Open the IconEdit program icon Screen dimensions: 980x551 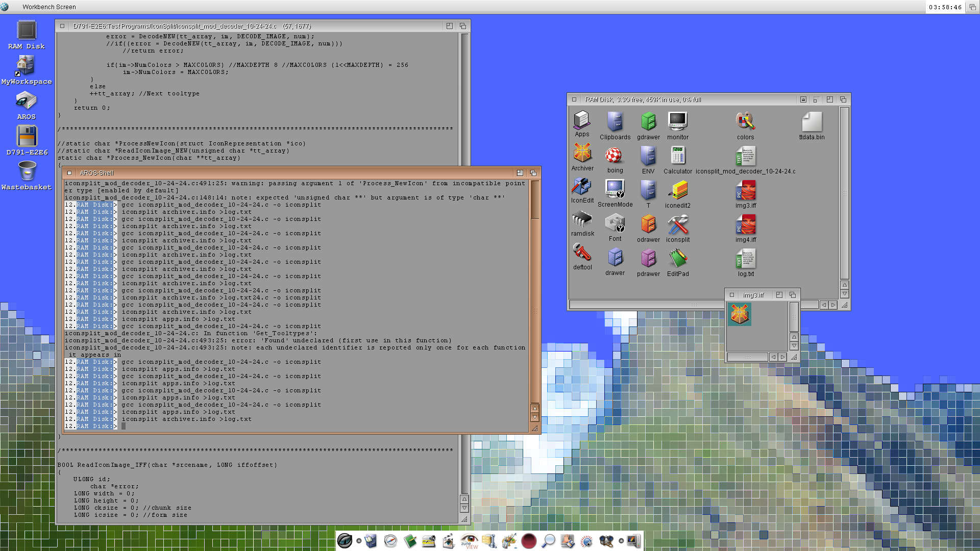click(582, 187)
